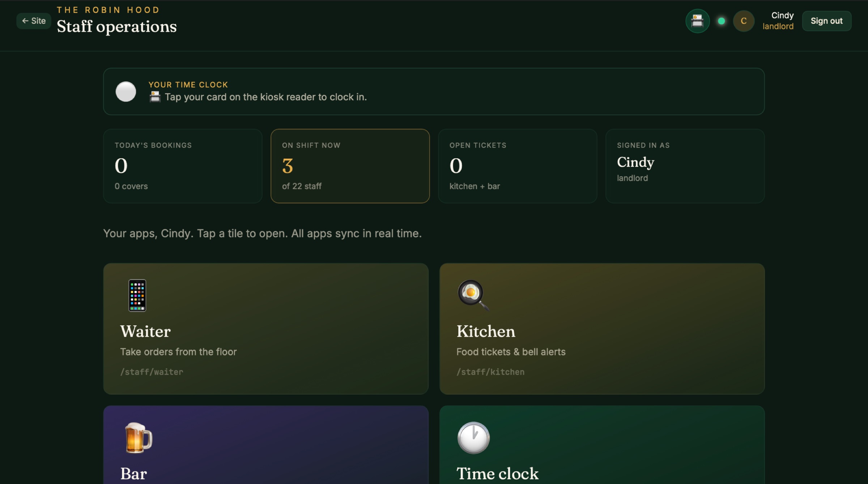Viewport: 868px width, 484px height.
Task: Click the /staff/kitchen path text
Action: 490,372
